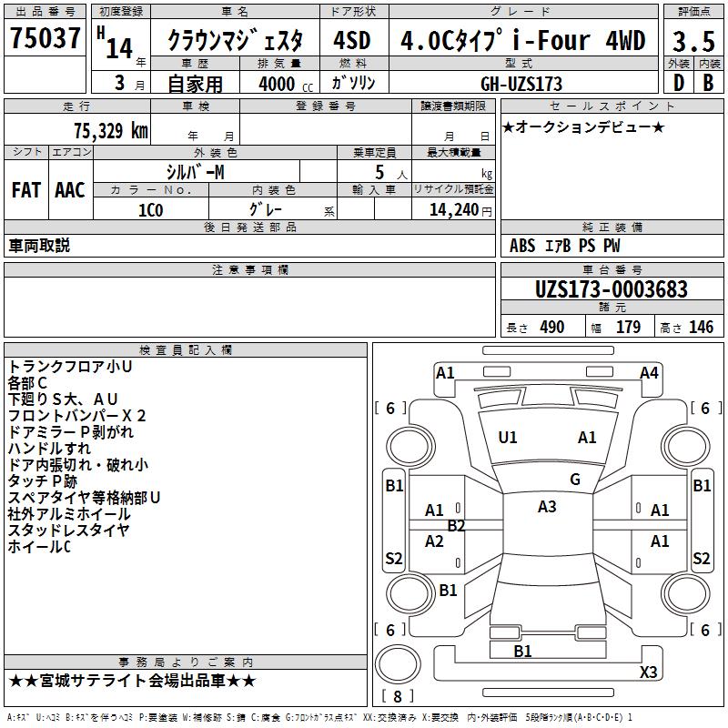
Task: Click the G windshield chip marker
Action: click(575, 480)
